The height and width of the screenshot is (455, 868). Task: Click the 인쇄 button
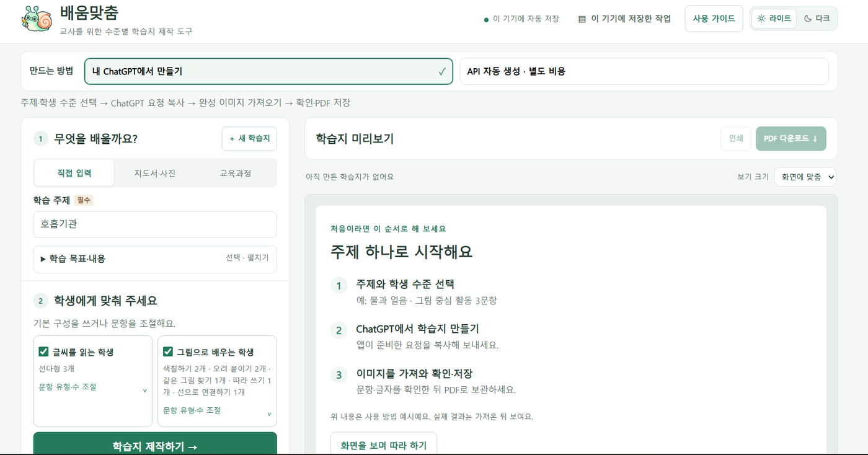tap(736, 139)
